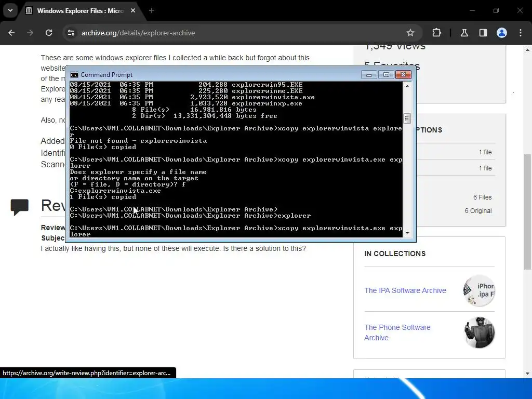Click 'File not found - explorerwinvista' text
Screen dimensions: 532x399
[138, 141]
